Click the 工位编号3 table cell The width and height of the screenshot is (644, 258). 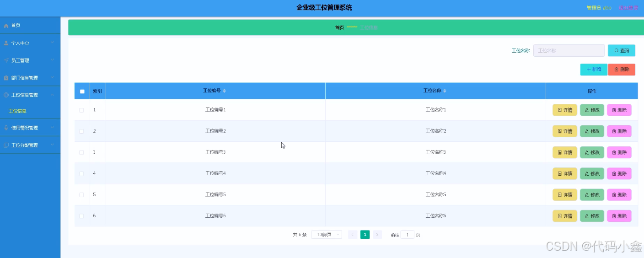click(215, 152)
